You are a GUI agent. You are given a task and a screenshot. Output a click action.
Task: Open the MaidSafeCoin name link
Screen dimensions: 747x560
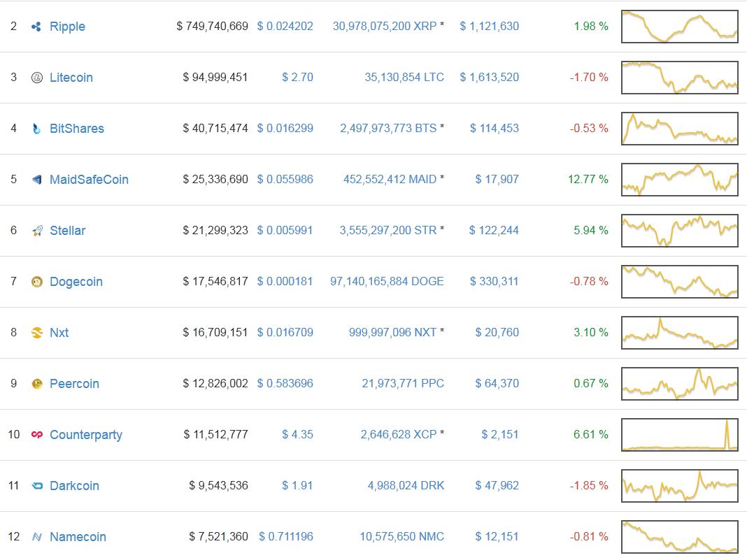[89, 180]
